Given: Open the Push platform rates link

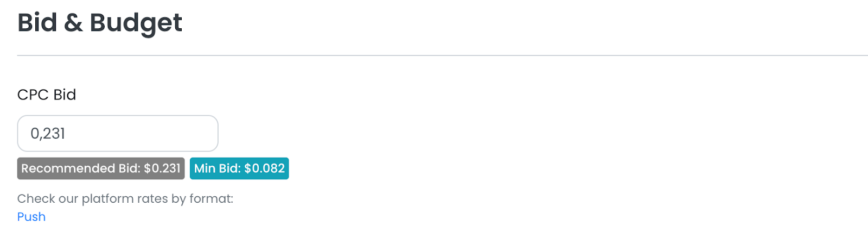Looking at the screenshot, I should [x=31, y=217].
